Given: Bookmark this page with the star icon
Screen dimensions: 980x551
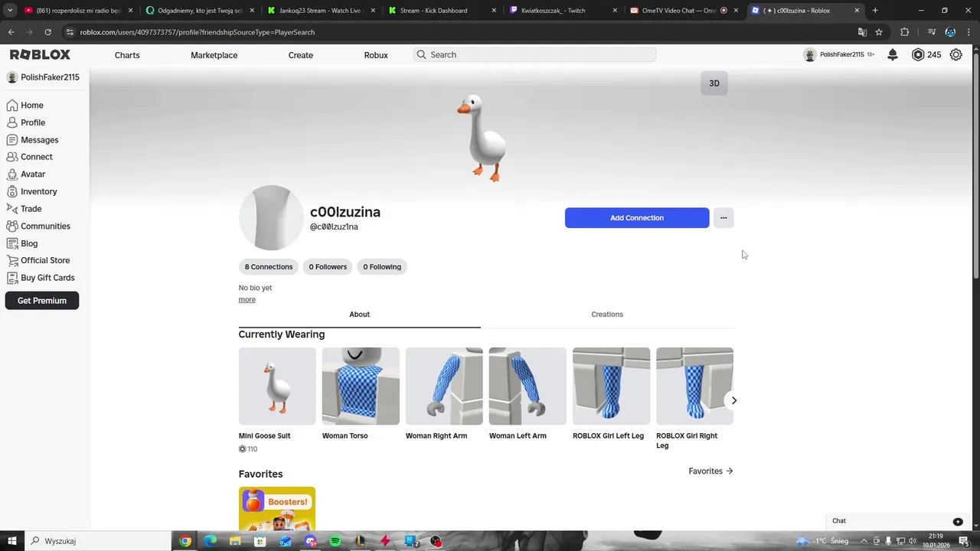Looking at the screenshot, I should pos(879,32).
